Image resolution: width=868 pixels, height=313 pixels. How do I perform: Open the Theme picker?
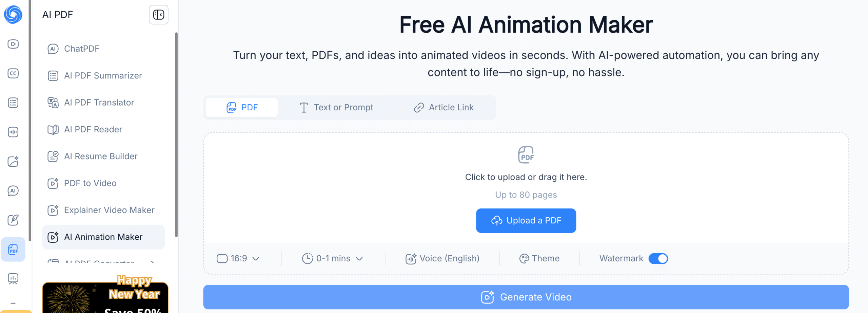pos(539,259)
